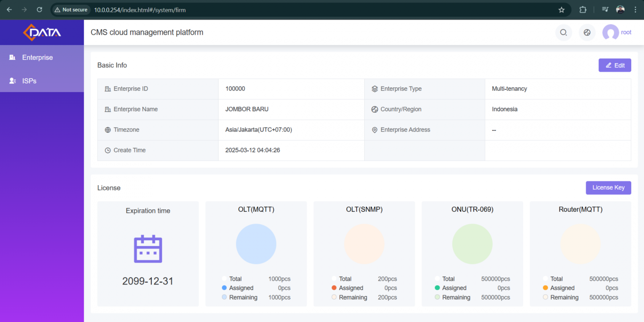Click the OLT(SNMP) Assigned red legend dot
This screenshot has height=322, width=644.
coord(334,288)
